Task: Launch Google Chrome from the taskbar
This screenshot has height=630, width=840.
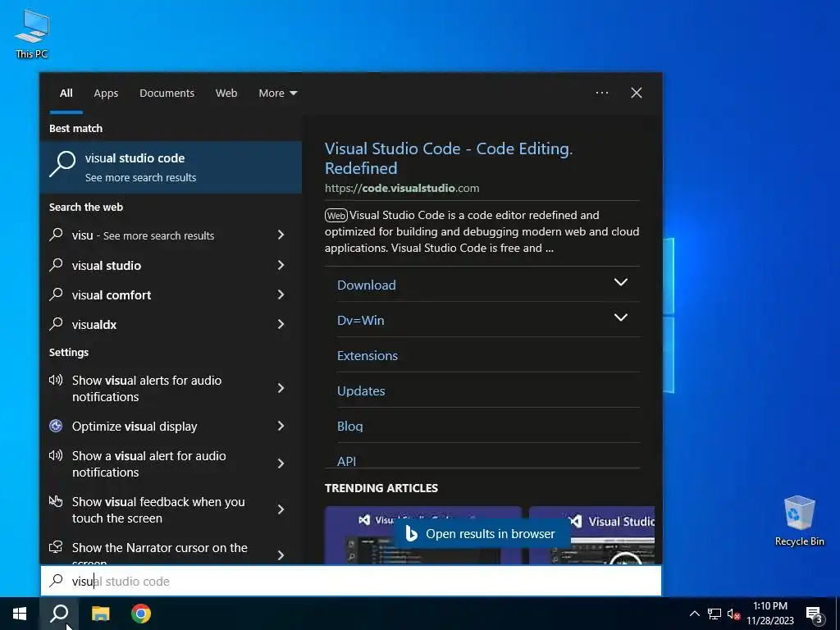Action: click(x=141, y=614)
